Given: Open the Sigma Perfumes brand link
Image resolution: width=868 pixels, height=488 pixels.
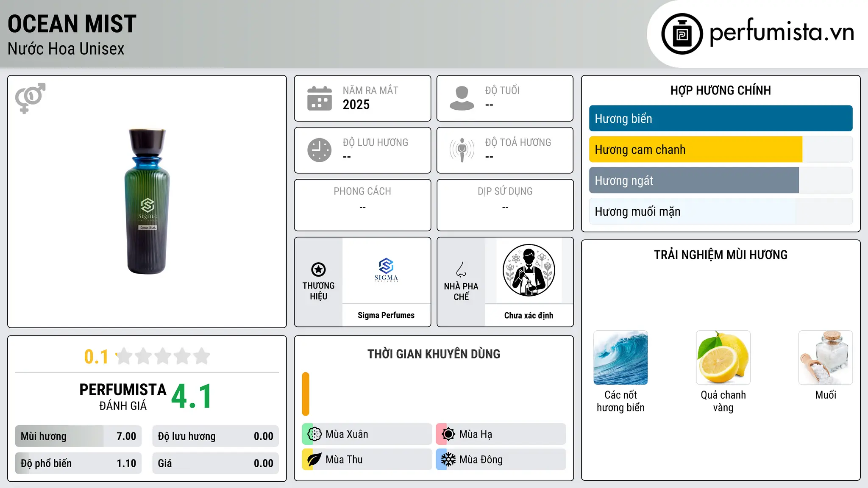Looking at the screenshot, I should [x=386, y=315].
